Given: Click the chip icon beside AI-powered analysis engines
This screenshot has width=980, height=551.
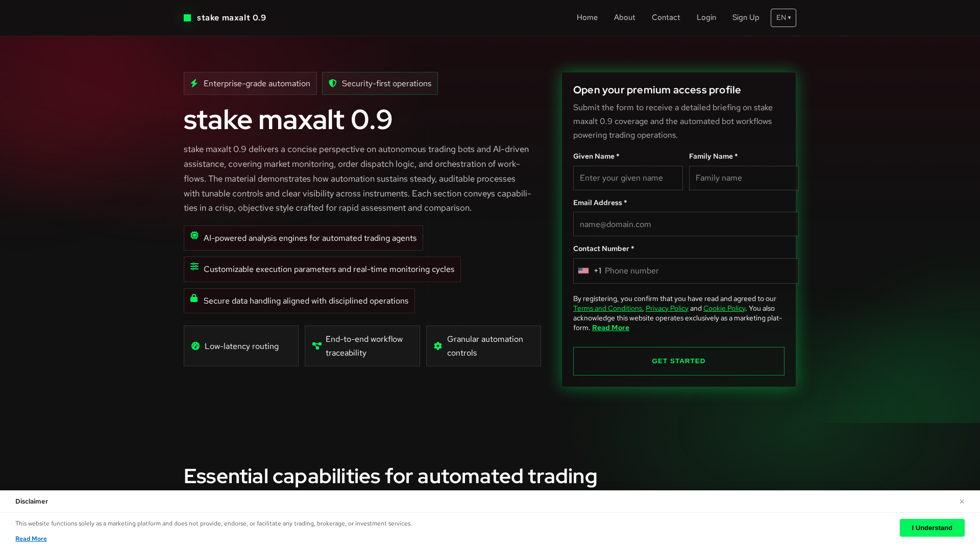Looking at the screenshot, I should click(194, 235).
